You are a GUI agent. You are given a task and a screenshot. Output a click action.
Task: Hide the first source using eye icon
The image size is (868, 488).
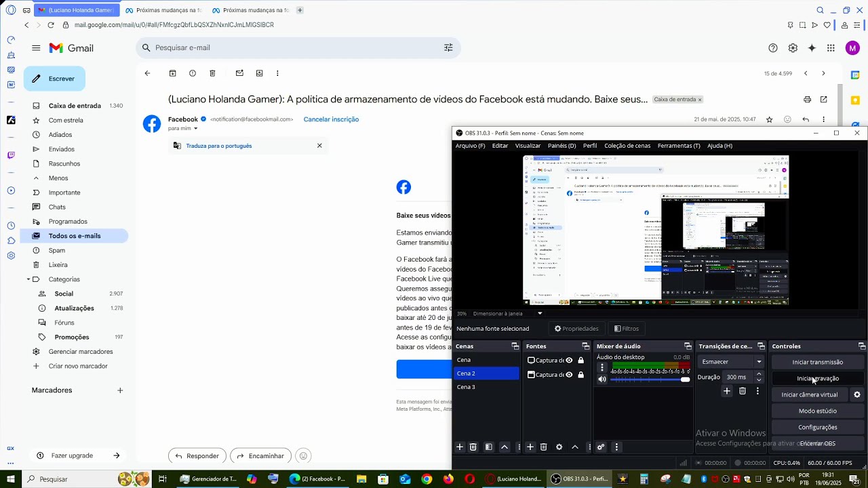pyautogui.click(x=570, y=361)
